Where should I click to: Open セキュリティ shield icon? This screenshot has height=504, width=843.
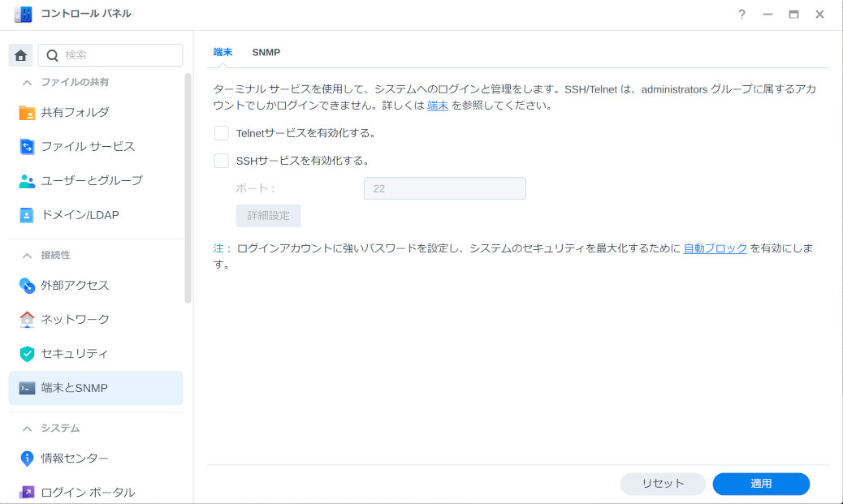pos(27,354)
